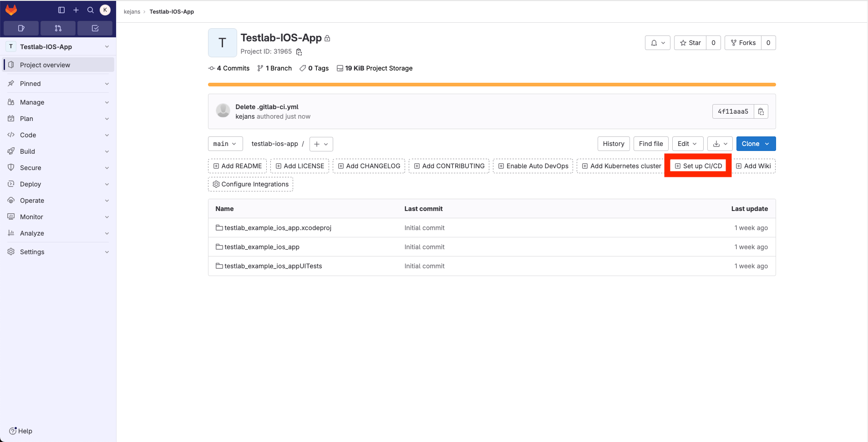
Task: Click the commit author avatar
Action: (223, 110)
